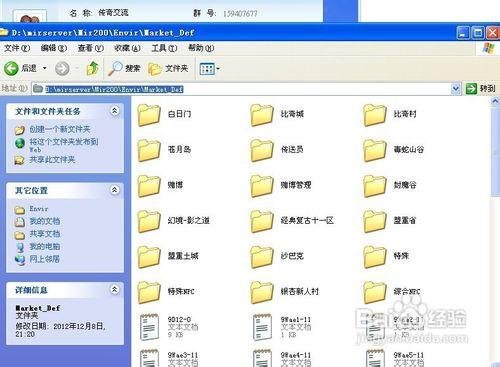Screen dimensions: 500x367
Task: Collapse the 文件和文件夹任务 panel
Action: pyautogui.click(x=114, y=111)
